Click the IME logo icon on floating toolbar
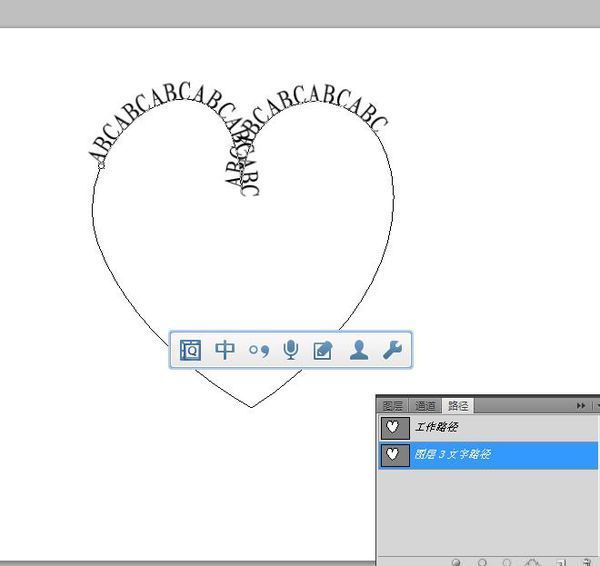Screen dimensions: 600x566 click(191, 350)
